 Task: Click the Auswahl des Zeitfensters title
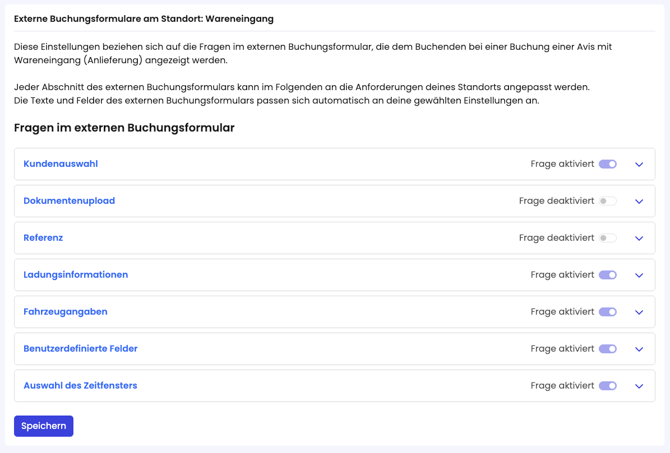tap(80, 386)
